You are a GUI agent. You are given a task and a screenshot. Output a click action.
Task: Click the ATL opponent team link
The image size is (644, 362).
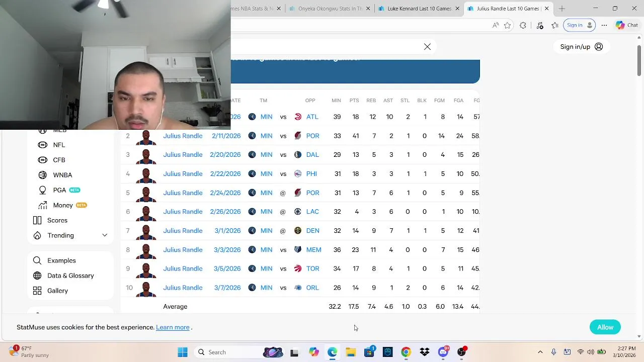point(312,117)
